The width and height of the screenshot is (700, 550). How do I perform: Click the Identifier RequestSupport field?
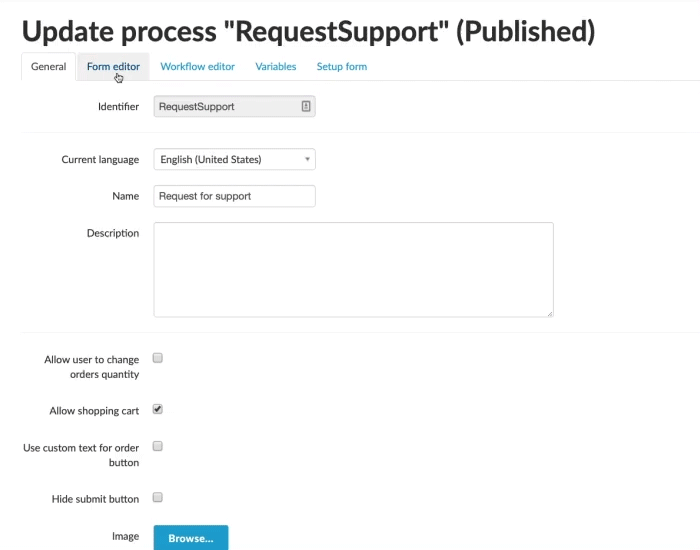point(226,106)
